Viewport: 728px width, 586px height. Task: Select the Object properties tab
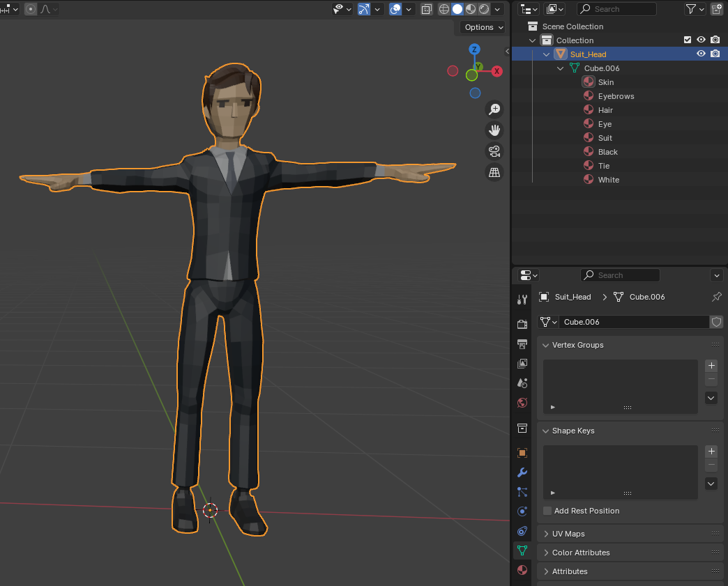coord(522,452)
